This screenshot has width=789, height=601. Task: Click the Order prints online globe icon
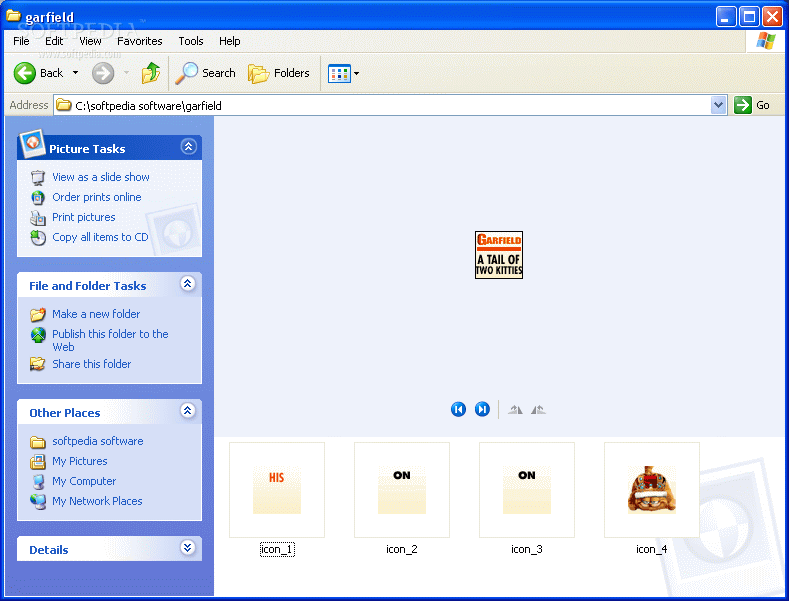pyautogui.click(x=38, y=198)
